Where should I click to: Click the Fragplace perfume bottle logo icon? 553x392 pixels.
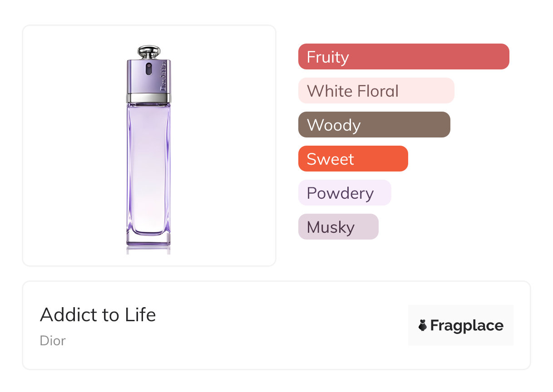click(423, 325)
